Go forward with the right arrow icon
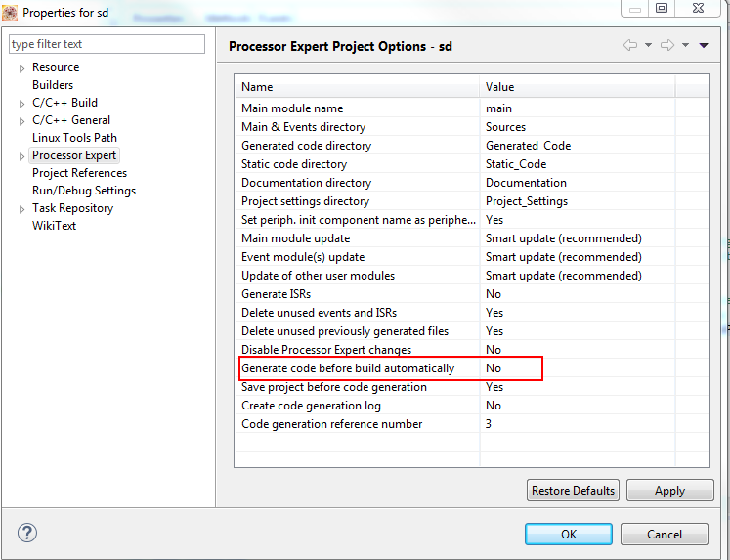Viewport: 730px width, 560px height. 667,45
